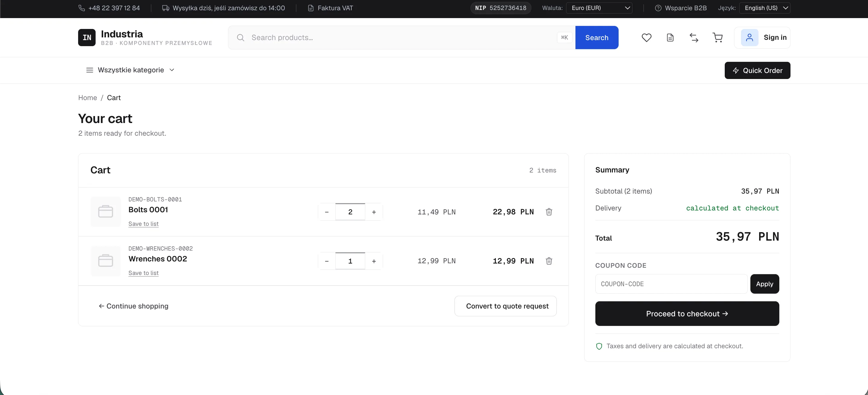Screen dimensions: 868x395
Task: Click the shield icon near taxes note
Action: coord(599,346)
